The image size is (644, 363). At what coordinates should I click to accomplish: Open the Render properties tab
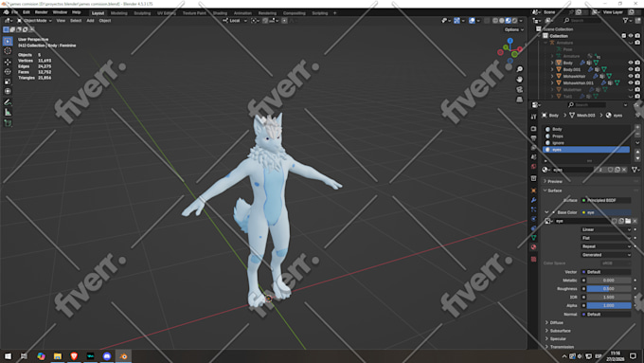533,129
